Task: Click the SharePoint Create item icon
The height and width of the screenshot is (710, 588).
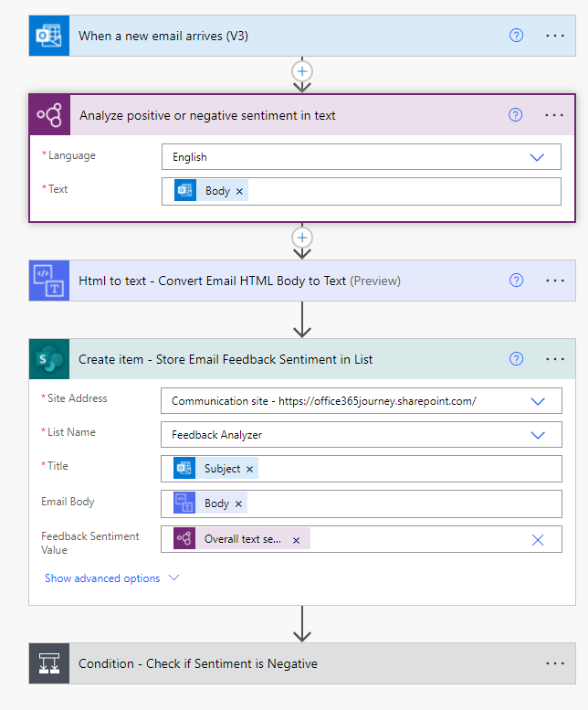Action: pos(49,359)
